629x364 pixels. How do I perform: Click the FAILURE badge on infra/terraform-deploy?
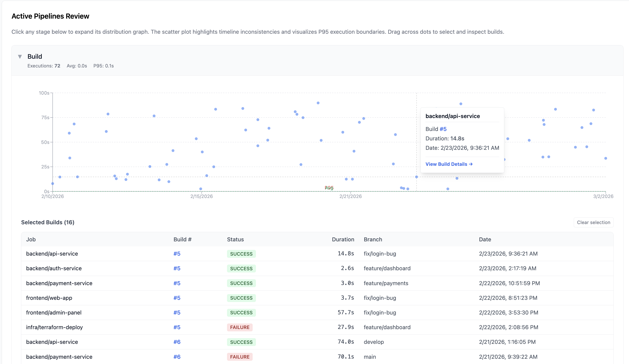(x=240, y=327)
